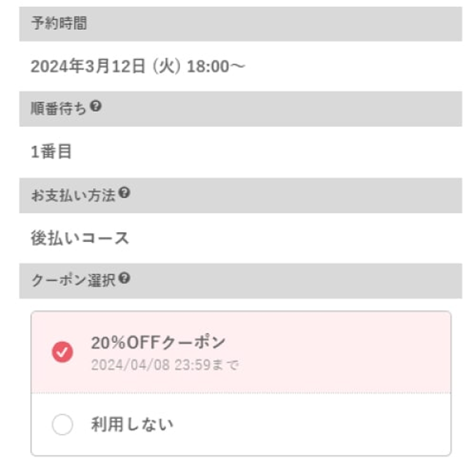Toggle the red checked 20%OFF coupon radio
This screenshot has width=476, height=476.
[62, 352]
